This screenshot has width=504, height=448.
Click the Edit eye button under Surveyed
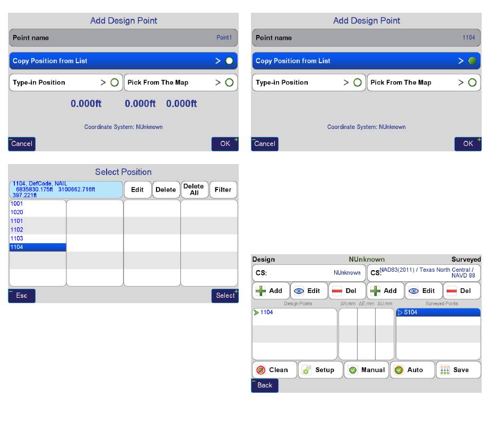tap(423, 291)
